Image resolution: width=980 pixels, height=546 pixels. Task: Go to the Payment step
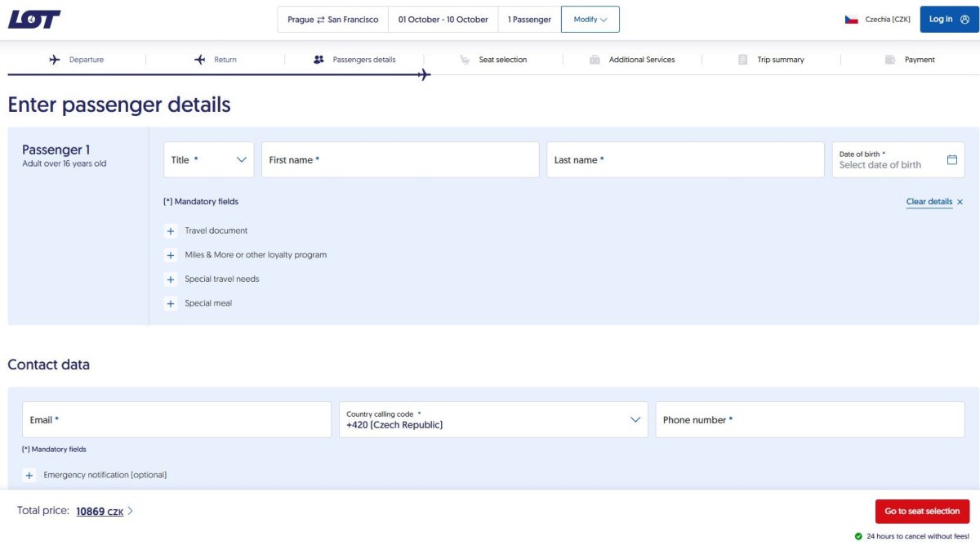click(910, 60)
